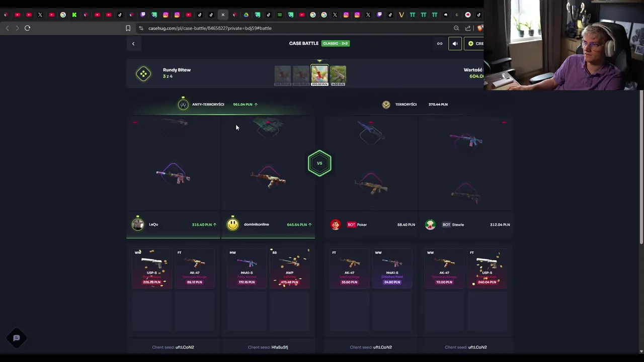Viewport: 644px width, 362px height.
Task: Open the chat bubble widget
Action: pyautogui.click(x=17, y=338)
